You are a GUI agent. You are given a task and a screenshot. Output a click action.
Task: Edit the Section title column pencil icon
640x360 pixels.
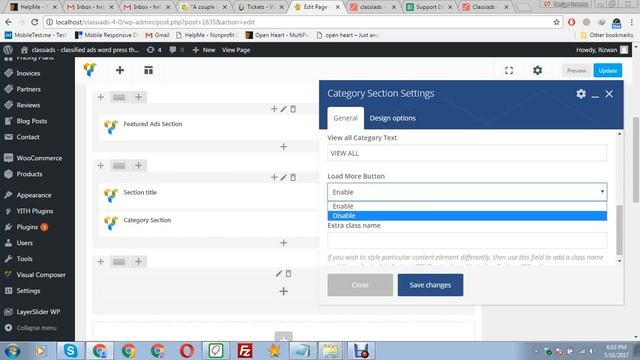click(284, 178)
